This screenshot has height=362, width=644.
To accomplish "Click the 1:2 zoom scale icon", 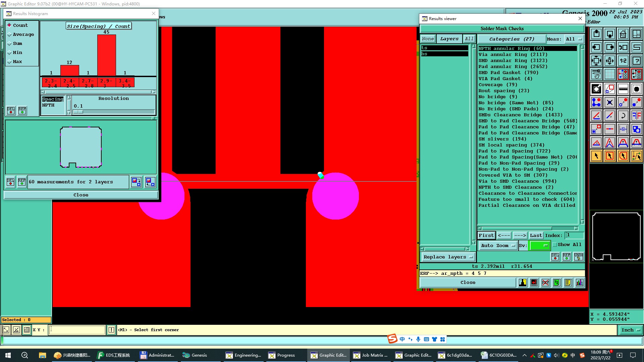I will [x=623, y=61].
